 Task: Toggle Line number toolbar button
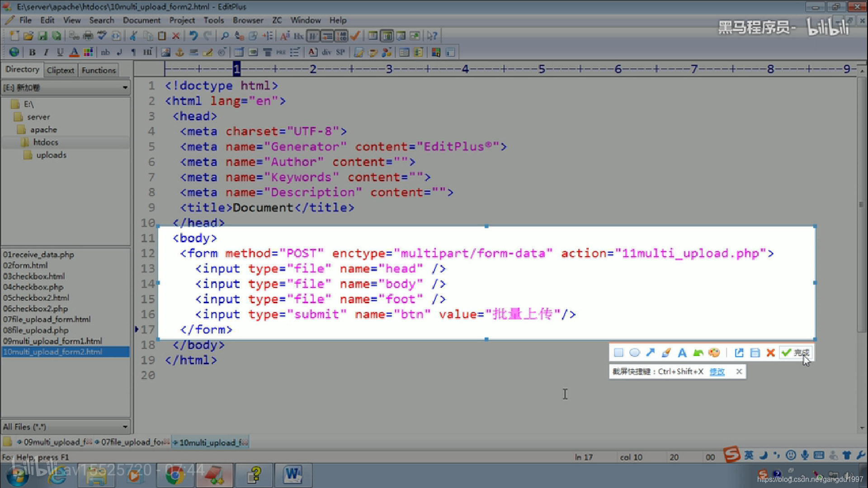pos(341,36)
